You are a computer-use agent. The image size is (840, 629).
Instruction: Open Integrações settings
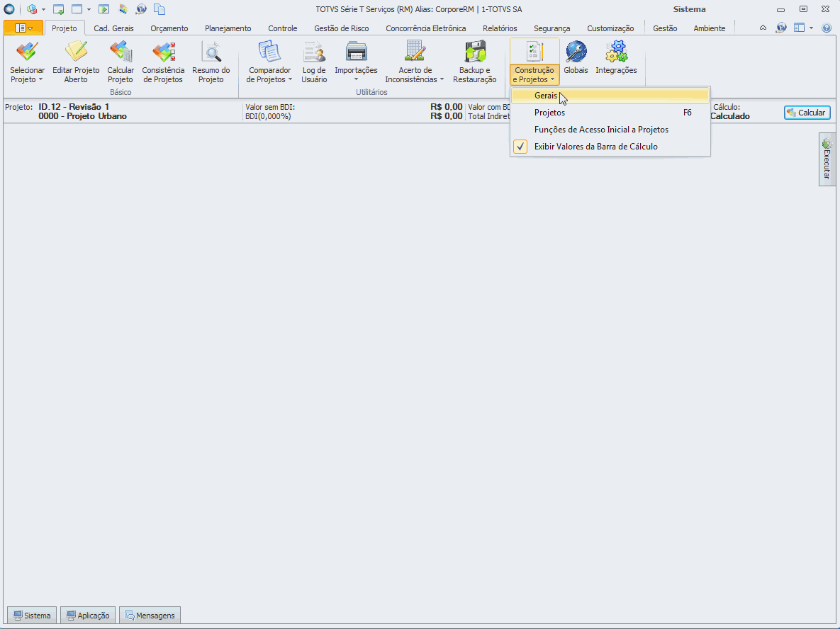pyautogui.click(x=616, y=58)
